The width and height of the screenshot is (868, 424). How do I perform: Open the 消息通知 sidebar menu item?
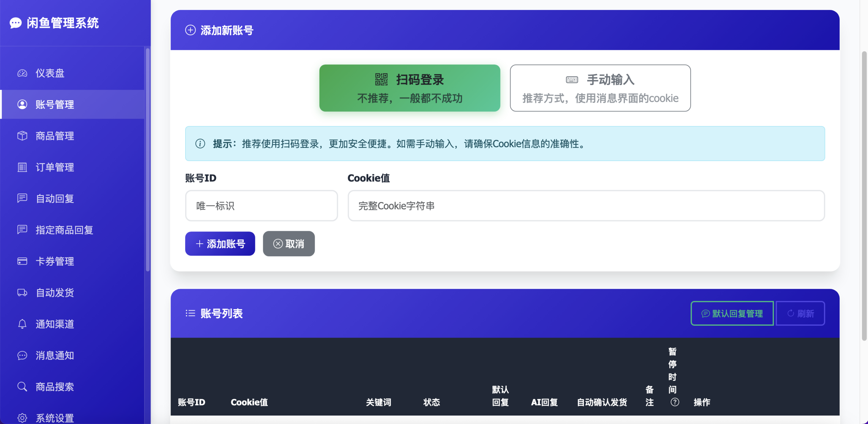click(55, 355)
